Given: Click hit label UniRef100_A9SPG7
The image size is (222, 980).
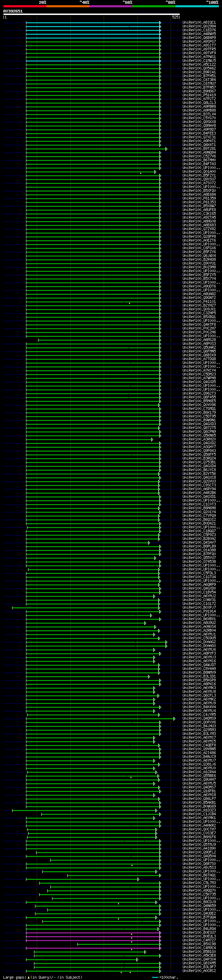Looking at the screenshot, I should pos(199,41).
